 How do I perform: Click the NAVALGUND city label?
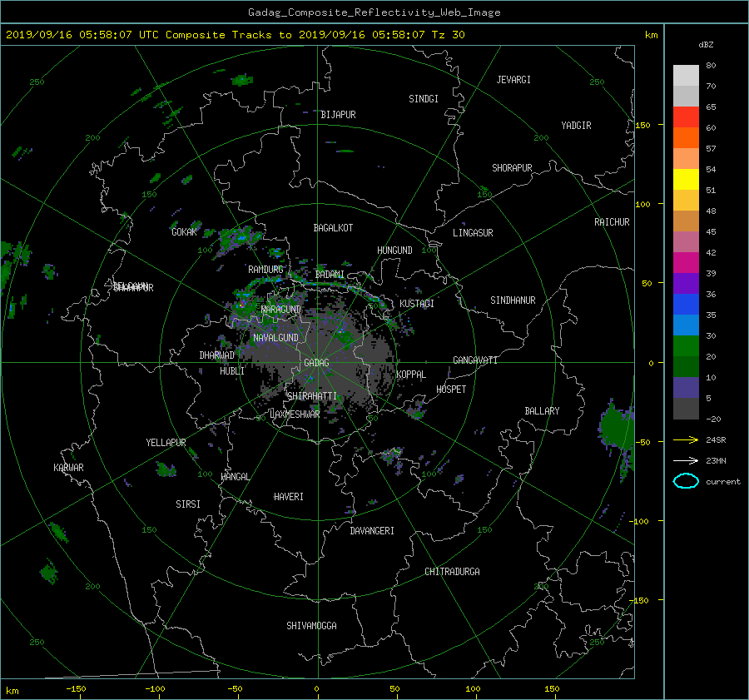[x=275, y=338]
